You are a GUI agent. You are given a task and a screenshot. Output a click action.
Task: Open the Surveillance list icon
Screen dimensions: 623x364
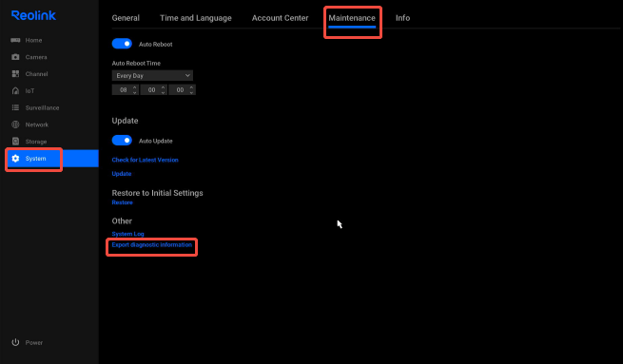(15, 107)
